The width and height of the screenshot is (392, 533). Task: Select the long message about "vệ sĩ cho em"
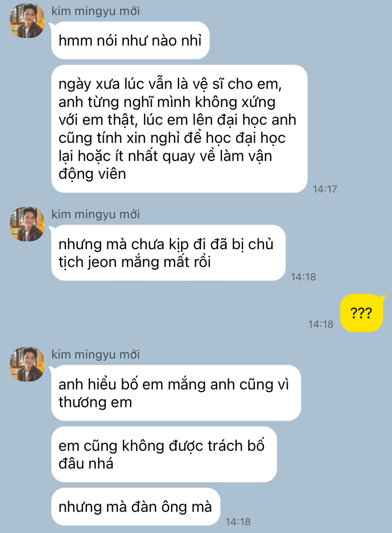(179, 129)
